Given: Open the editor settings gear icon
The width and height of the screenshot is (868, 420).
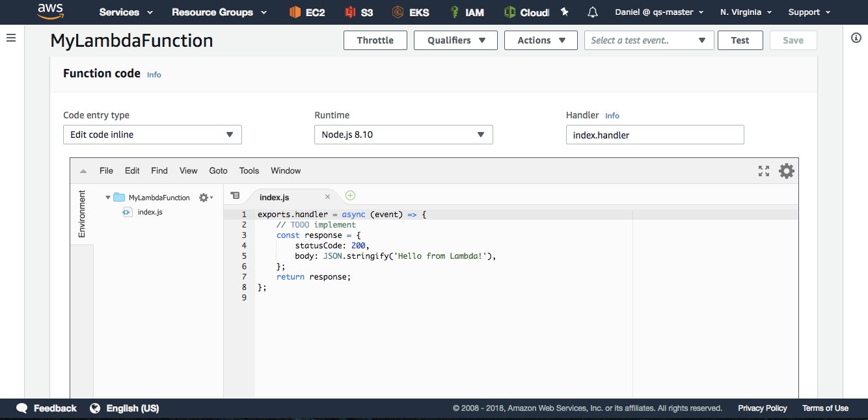Looking at the screenshot, I should (x=787, y=171).
